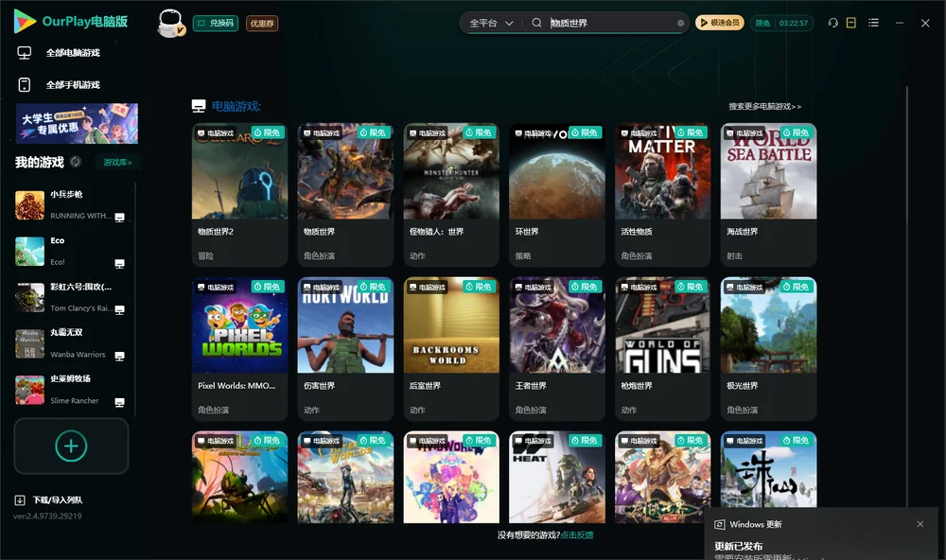Click the PC icon on the Slime Rancher row
Image resolution: width=946 pixels, height=560 pixels.
tap(119, 403)
